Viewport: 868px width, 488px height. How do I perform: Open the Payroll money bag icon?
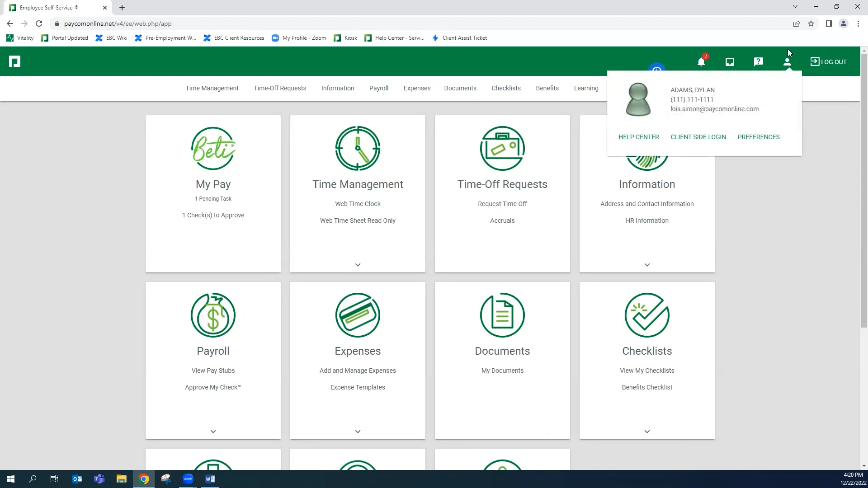click(213, 315)
